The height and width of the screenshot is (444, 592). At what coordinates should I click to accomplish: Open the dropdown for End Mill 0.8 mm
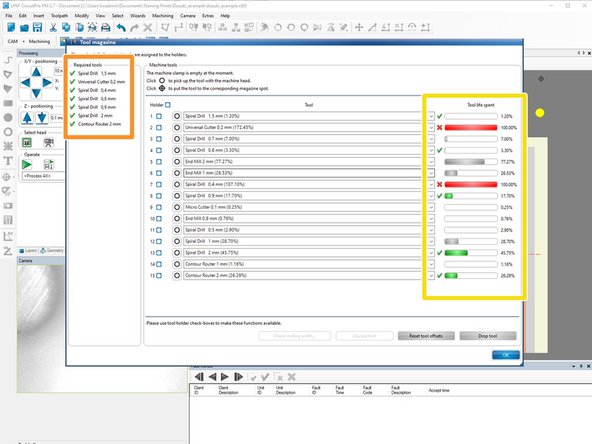431,219
